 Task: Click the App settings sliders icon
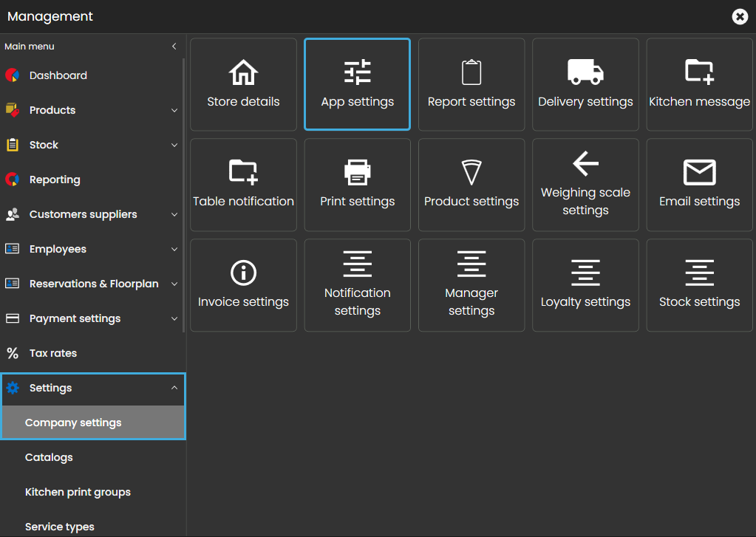point(358,72)
